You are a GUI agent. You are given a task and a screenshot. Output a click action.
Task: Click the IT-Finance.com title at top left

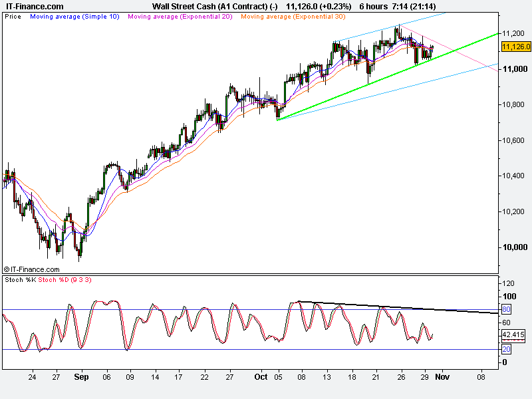[35, 7]
